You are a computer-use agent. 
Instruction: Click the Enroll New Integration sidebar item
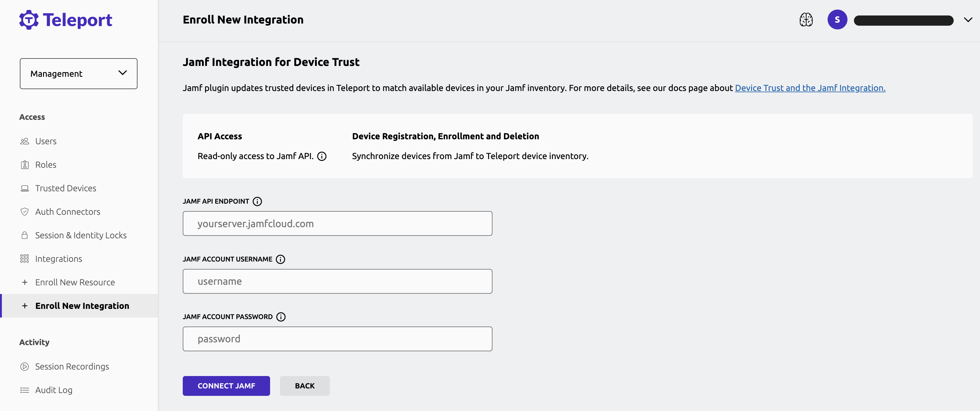82,305
